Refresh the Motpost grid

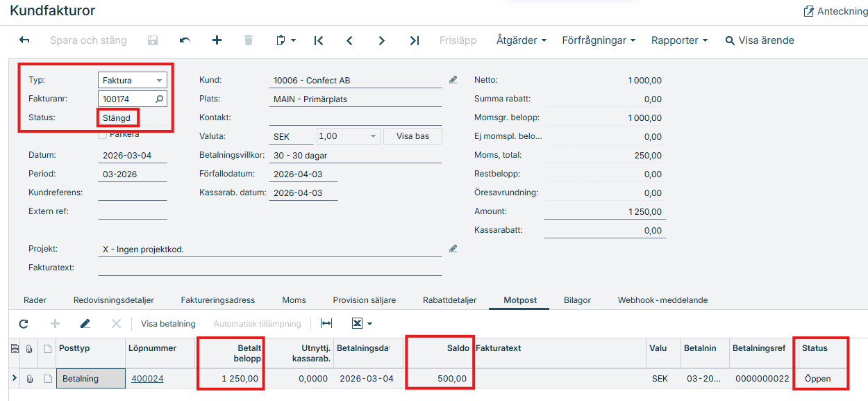pos(24,324)
